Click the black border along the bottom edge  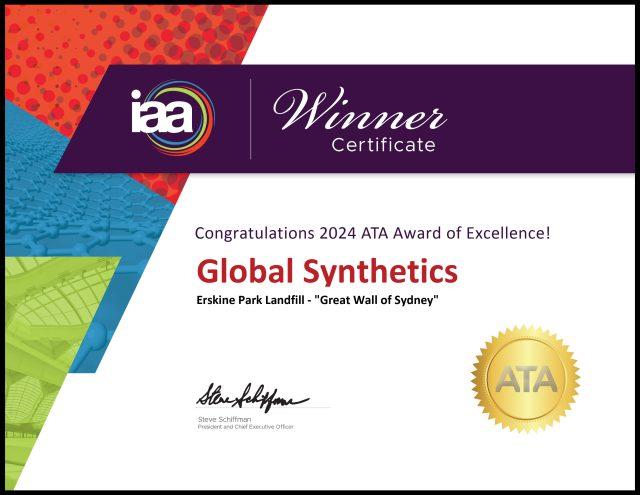click(320, 491)
